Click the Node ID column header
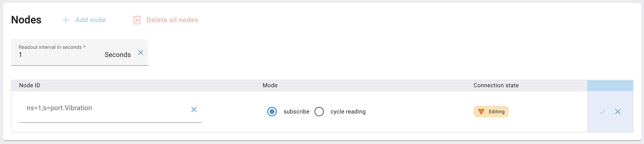The image size is (644, 144). [x=29, y=85]
